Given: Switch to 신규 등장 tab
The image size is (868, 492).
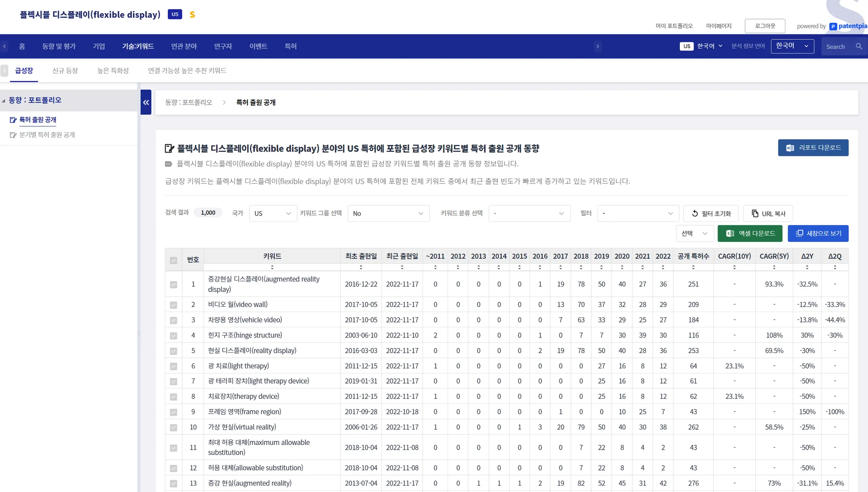Looking at the screenshot, I should click(x=65, y=70).
